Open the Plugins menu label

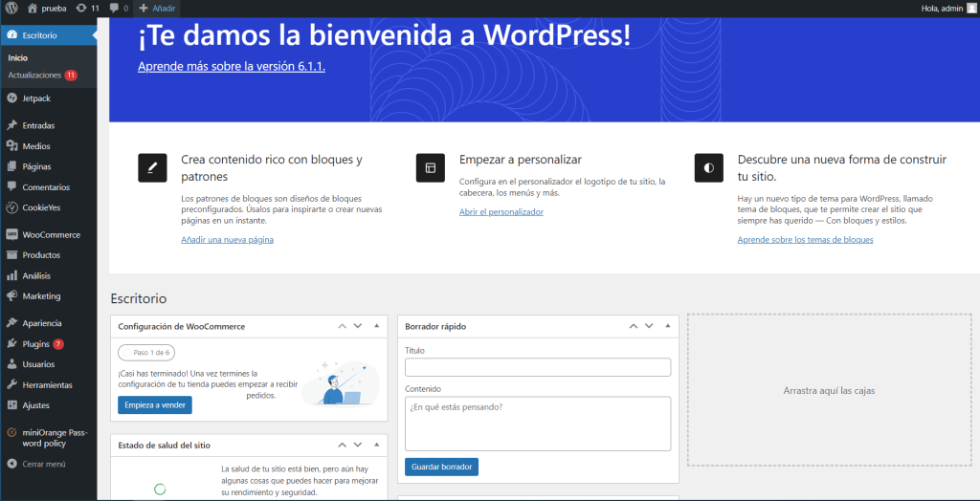tap(35, 344)
